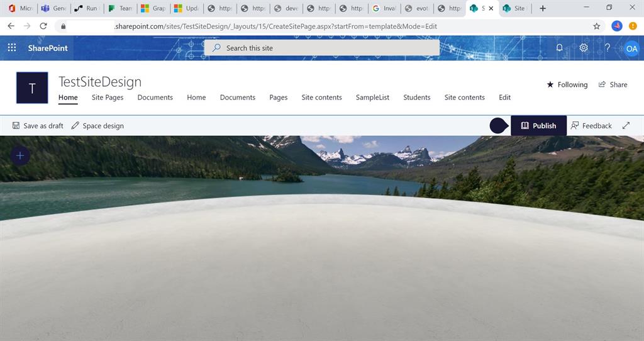Open the settings gear
Viewport: 644px width, 341px height.
(x=584, y=48)
